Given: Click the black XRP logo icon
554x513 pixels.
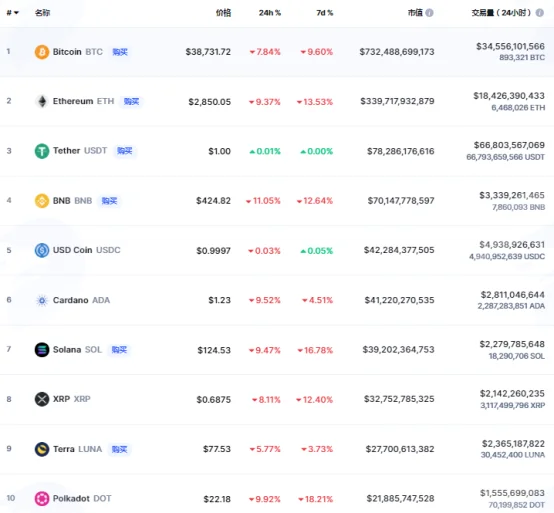Looking at the screenshot, I should 42,399.
